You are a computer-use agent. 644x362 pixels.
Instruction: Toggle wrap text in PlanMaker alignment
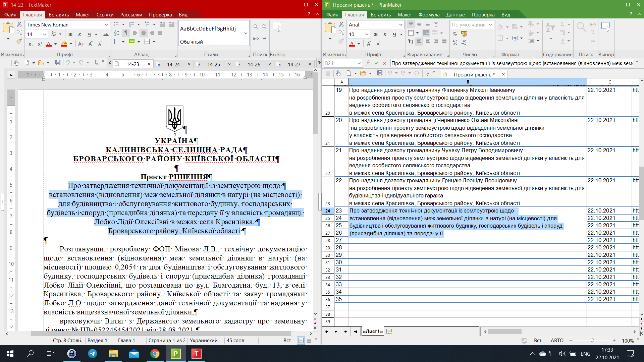tap(426, 33)
